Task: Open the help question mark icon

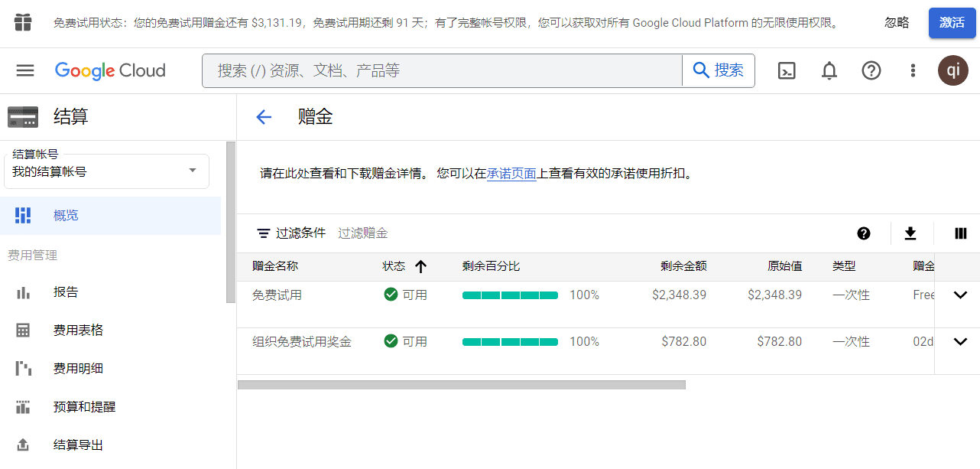Action: (x=871, y=70)
